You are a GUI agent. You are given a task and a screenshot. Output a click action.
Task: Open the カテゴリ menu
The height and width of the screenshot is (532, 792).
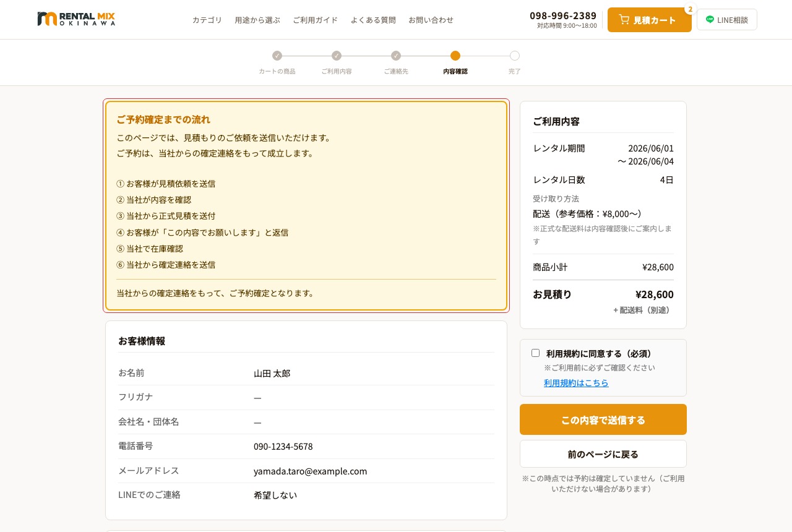coord(207,20)
